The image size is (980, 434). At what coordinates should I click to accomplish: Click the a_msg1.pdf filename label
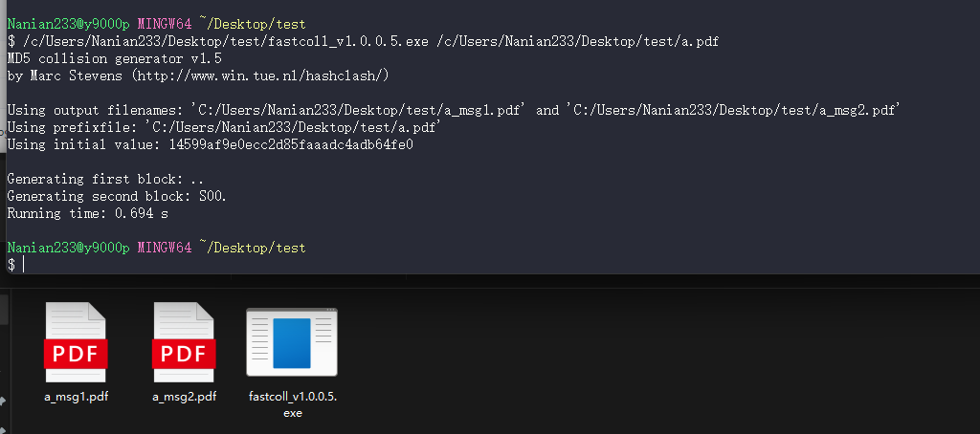[76, 397]
